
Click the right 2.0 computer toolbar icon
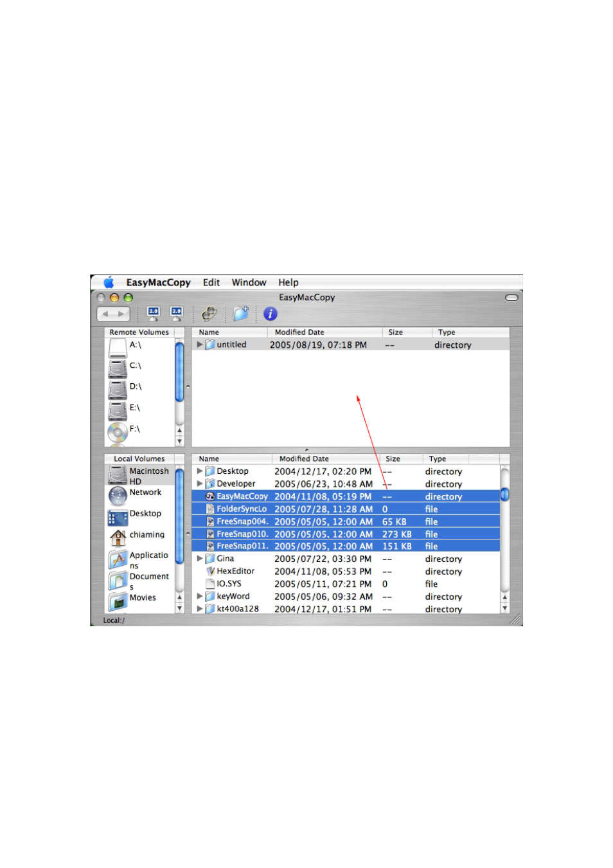[176, 314]
